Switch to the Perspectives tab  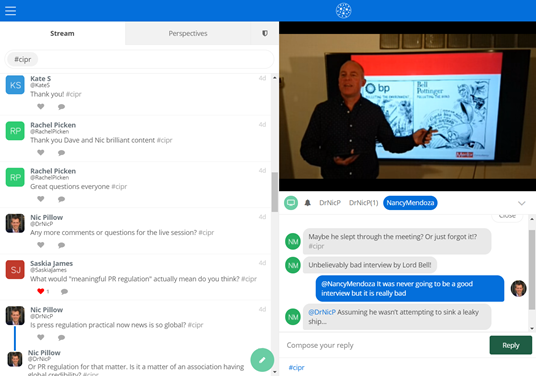point(188,33)
